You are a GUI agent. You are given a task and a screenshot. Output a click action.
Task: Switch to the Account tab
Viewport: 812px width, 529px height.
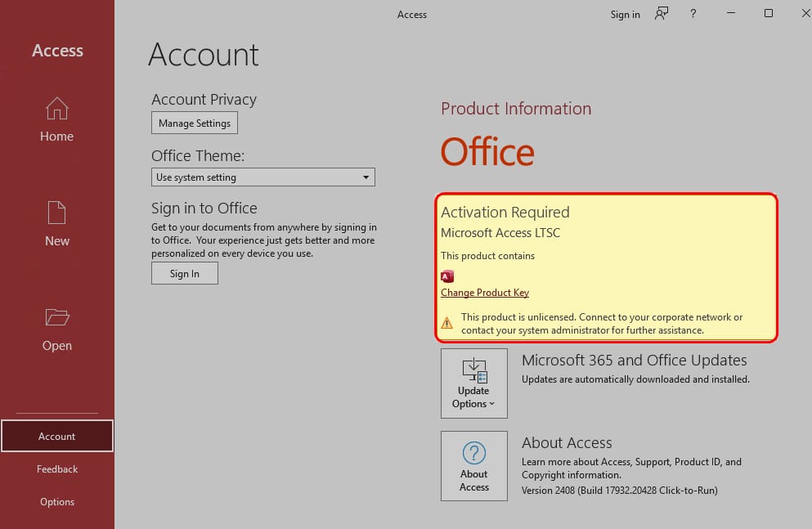click(57, 436)
